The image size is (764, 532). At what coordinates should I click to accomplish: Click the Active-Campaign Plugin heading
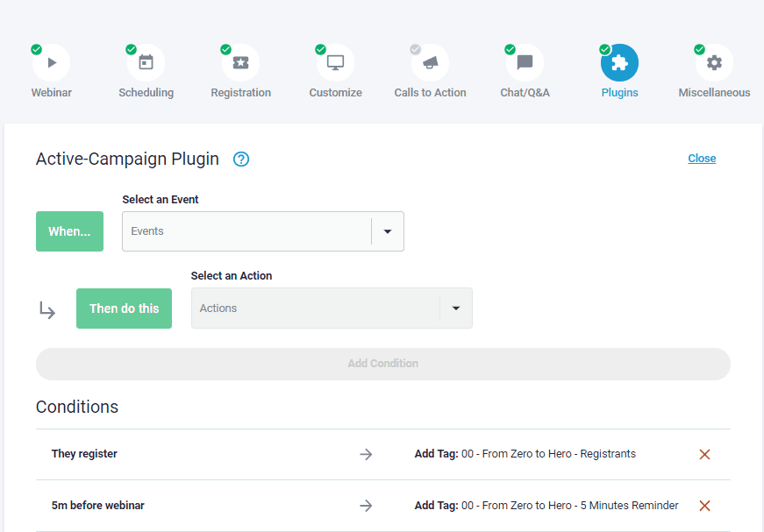tap(127, 160)
